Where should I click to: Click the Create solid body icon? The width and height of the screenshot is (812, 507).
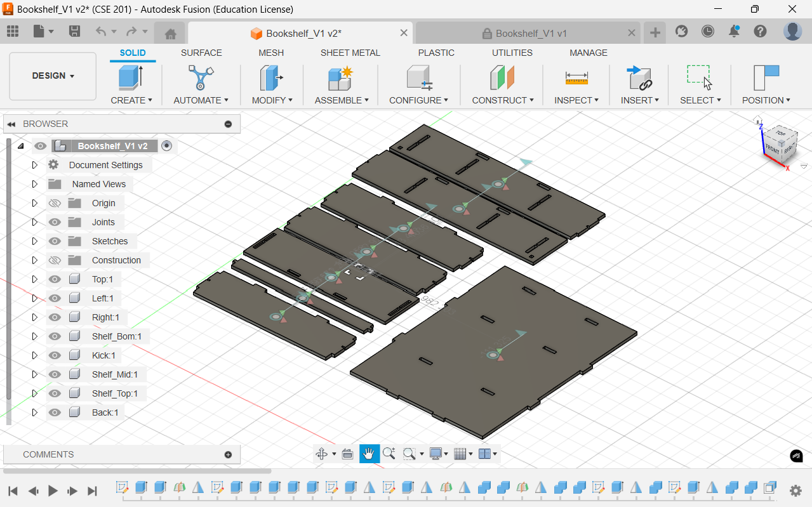(131, 77)
